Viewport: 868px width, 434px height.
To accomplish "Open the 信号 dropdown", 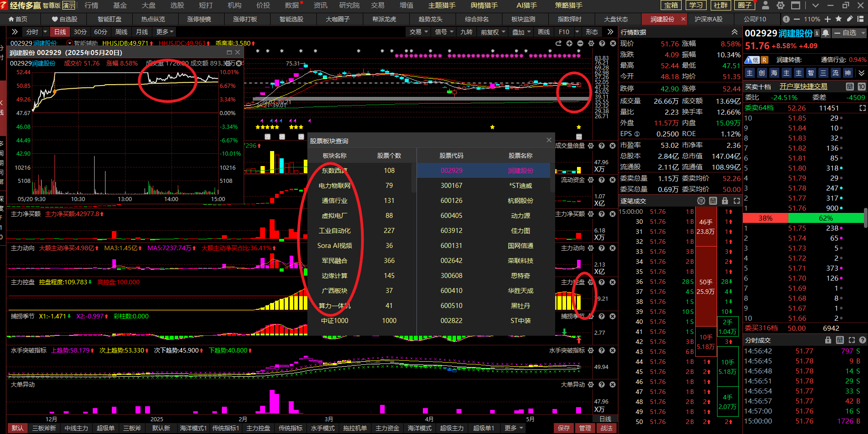I will point(444,32).
